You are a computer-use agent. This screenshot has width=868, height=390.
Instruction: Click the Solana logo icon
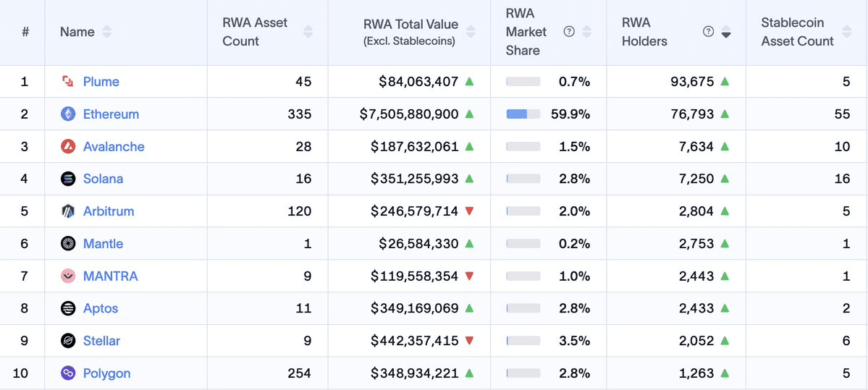point(67,179)
